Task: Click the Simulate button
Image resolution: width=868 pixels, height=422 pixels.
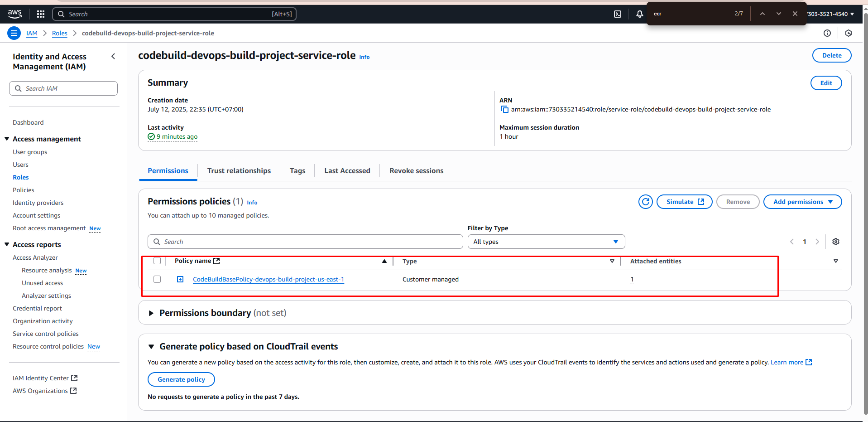Action: [x=684, y=202]
